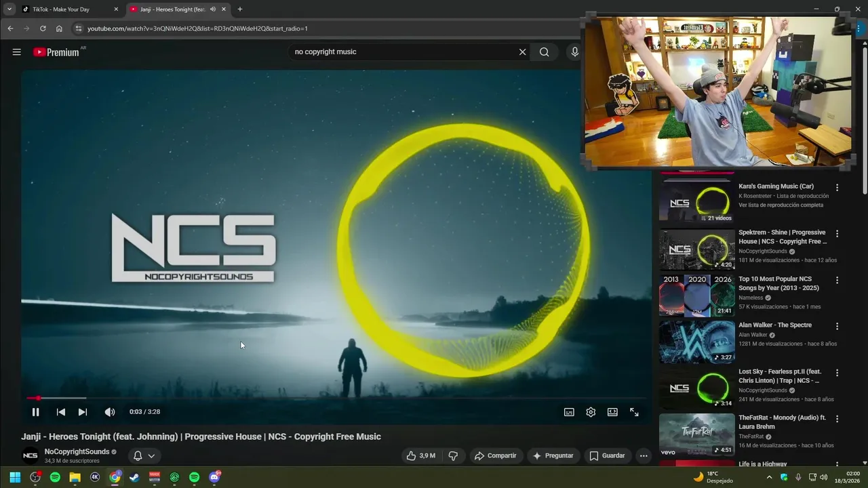Open Steam from the taskbar
Viewport: 868px width, 488px height.
tap(134, 477)
